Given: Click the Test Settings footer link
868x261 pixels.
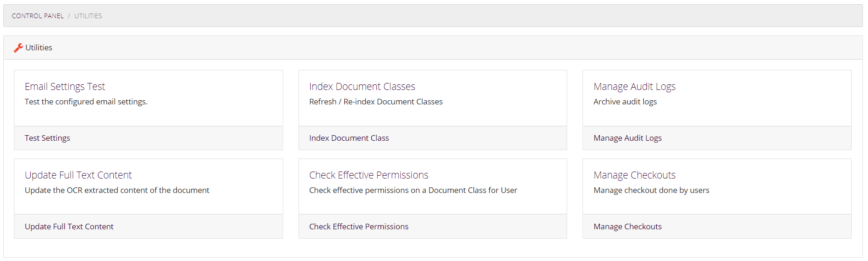Looking at the screenshot, I should (48, 138).
